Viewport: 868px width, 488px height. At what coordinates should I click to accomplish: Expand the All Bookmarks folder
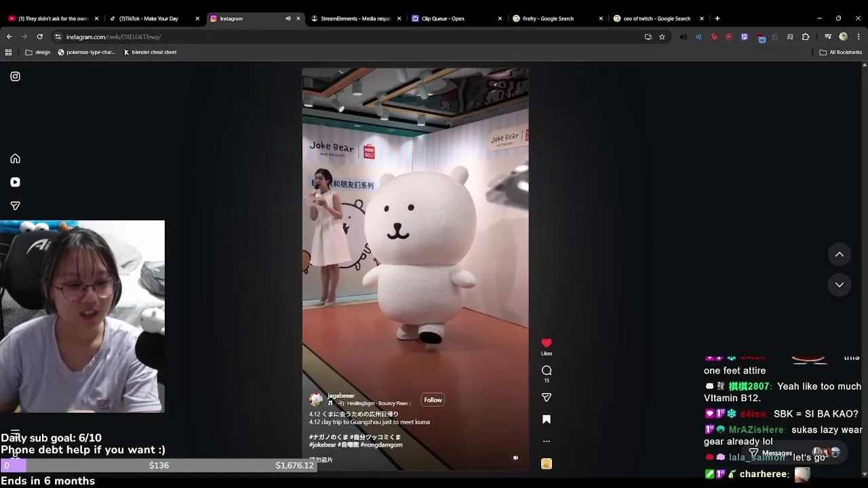[841, 52]
